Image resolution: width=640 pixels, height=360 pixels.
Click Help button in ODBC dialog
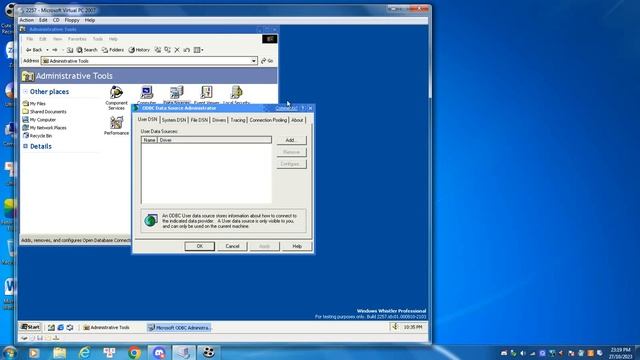(x=297, y=246)
